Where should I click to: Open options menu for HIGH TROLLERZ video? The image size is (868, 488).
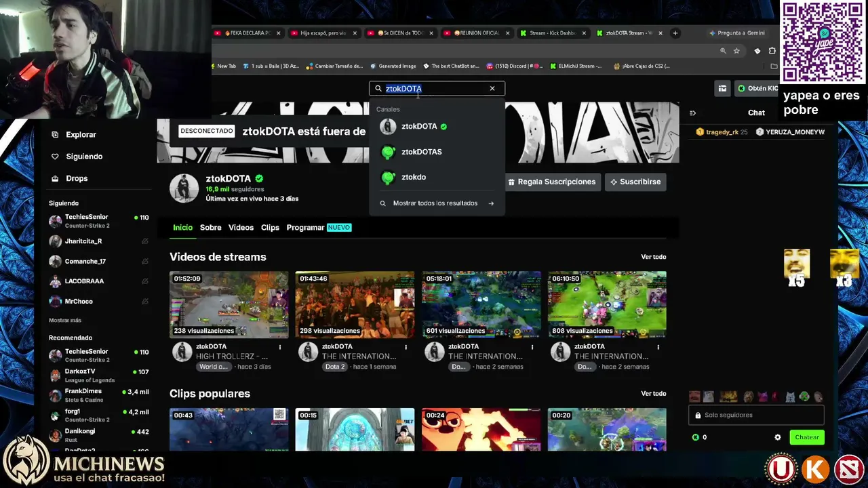[280, 347]
